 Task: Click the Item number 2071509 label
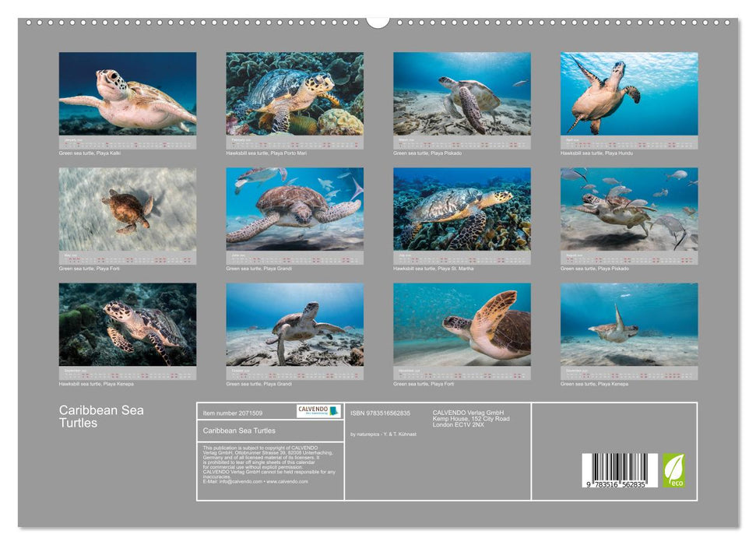[x=233, y=412]
